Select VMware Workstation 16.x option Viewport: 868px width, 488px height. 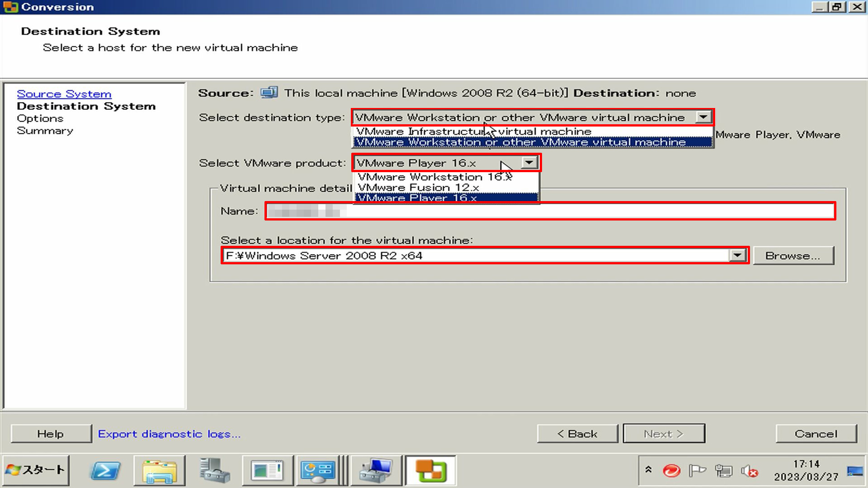click(x=446, y=177)
